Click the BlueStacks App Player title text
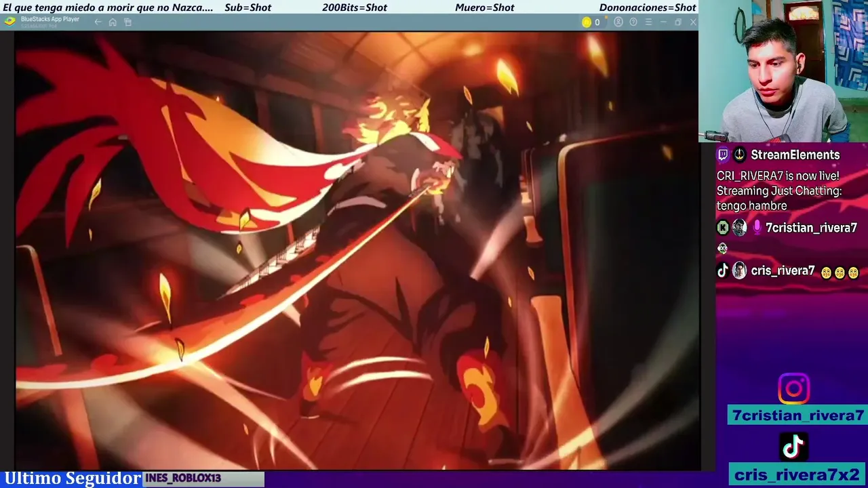868x488 pixels. pos(50,19)
